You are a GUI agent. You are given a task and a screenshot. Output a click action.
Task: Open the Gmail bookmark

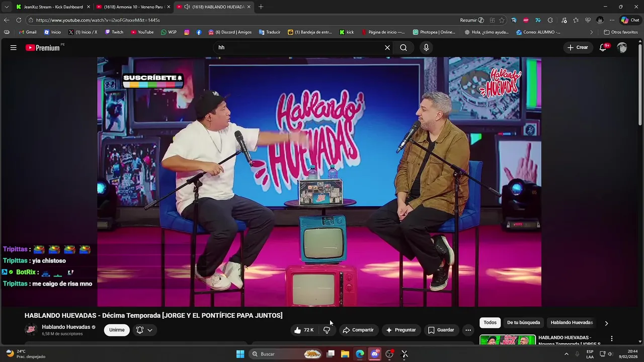[x=27, y=32]
